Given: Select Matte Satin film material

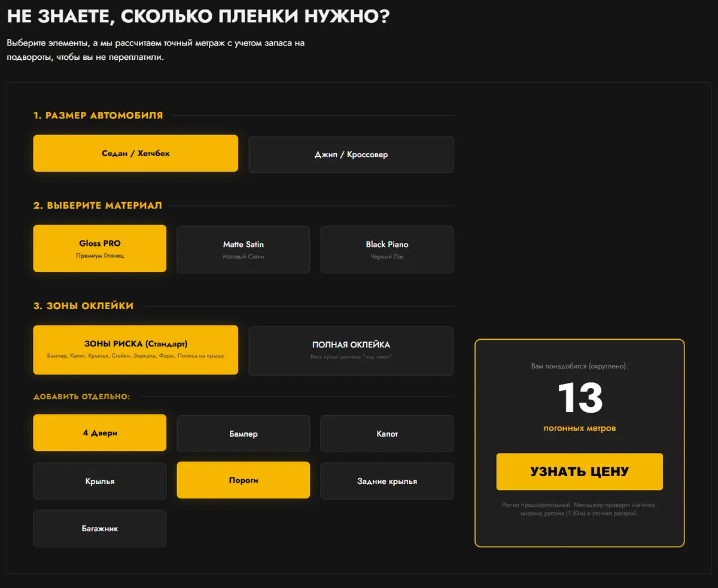Looking at the screenshot, I should (x=244, y=249).
